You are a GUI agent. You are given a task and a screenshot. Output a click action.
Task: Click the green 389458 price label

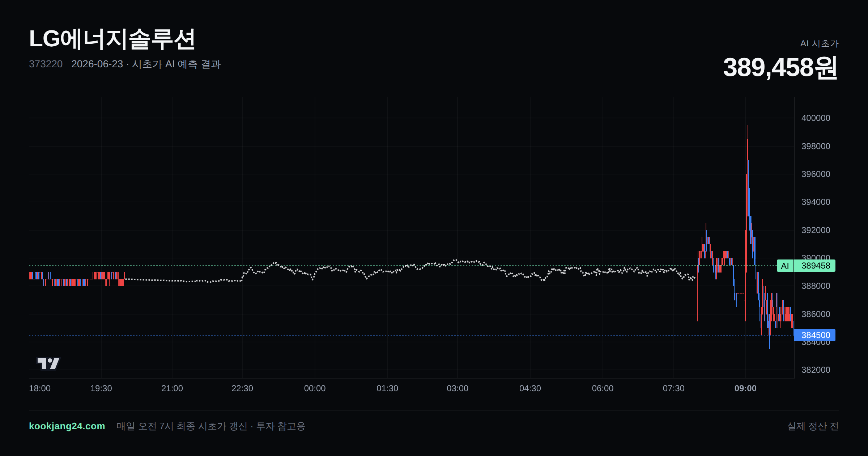click(x=815, y=266)
